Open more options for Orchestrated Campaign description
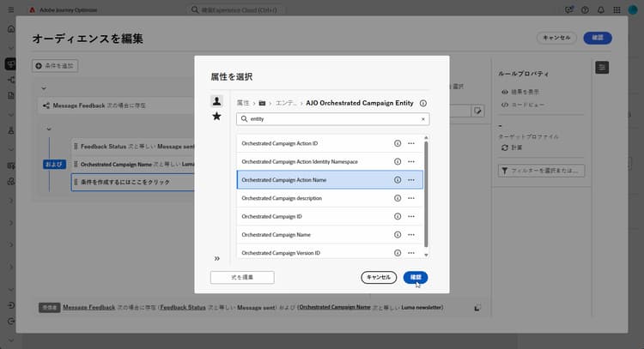This screenshot has width=644, height=349. (x=411, y=198)
